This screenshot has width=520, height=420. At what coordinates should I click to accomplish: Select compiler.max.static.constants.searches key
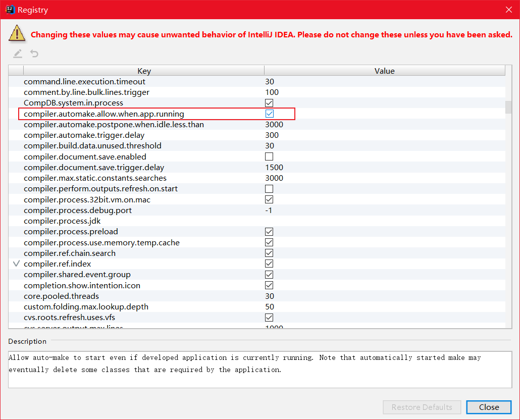pos(95,178)
